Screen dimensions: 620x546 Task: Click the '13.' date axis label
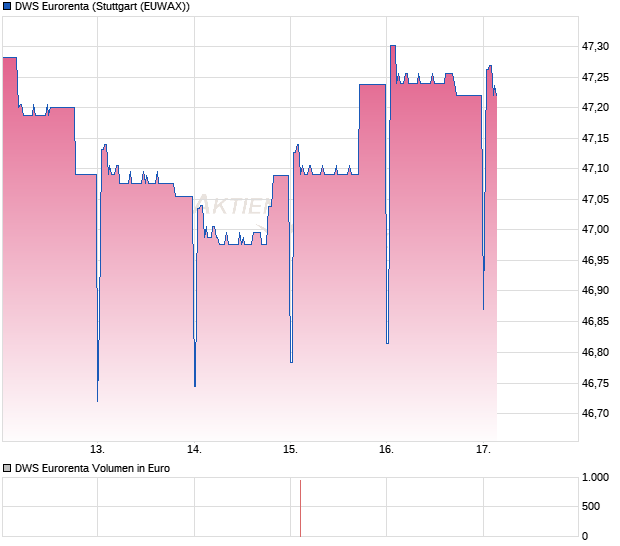tap(97, 450)
